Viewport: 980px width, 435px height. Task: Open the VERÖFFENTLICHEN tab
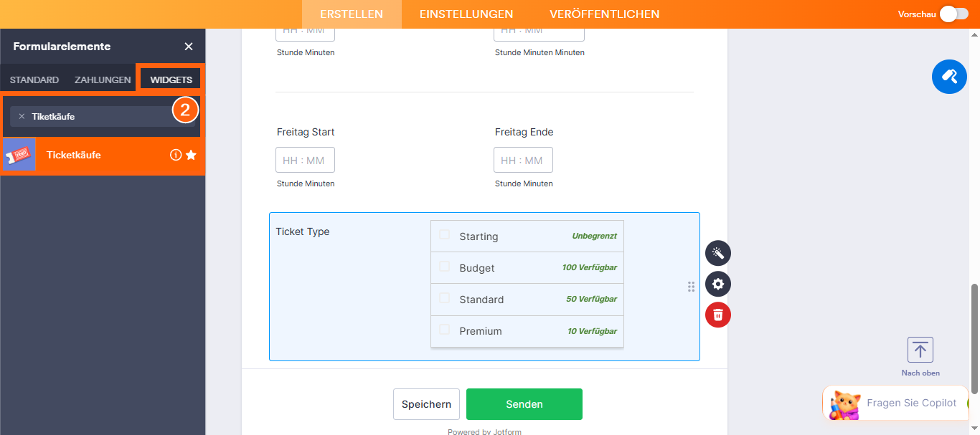pyautogui.click(x=604, y=14)
